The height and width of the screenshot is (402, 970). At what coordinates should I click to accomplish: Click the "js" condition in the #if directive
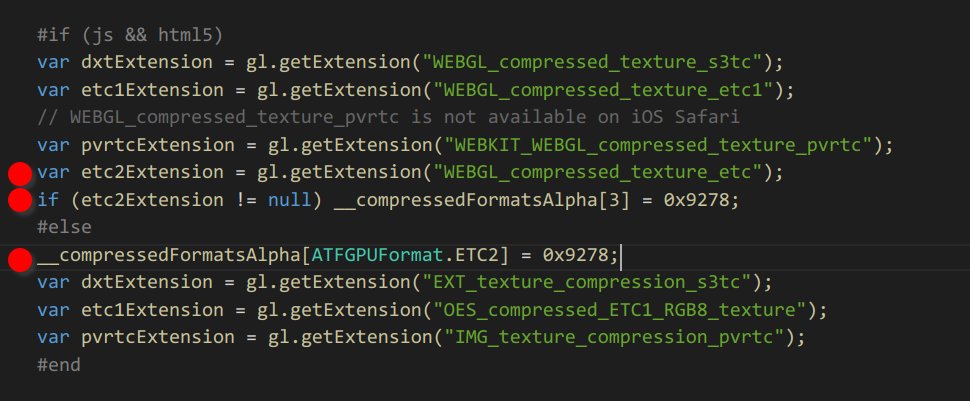91,34
